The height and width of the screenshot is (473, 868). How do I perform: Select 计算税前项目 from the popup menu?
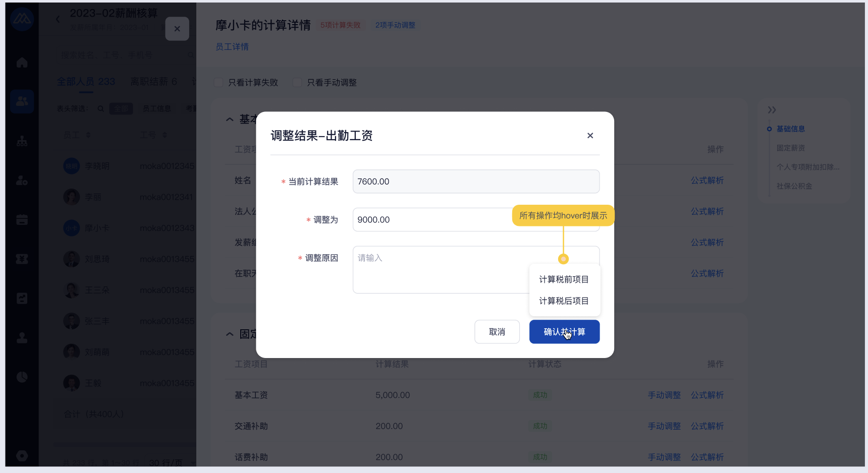point(564,279)
